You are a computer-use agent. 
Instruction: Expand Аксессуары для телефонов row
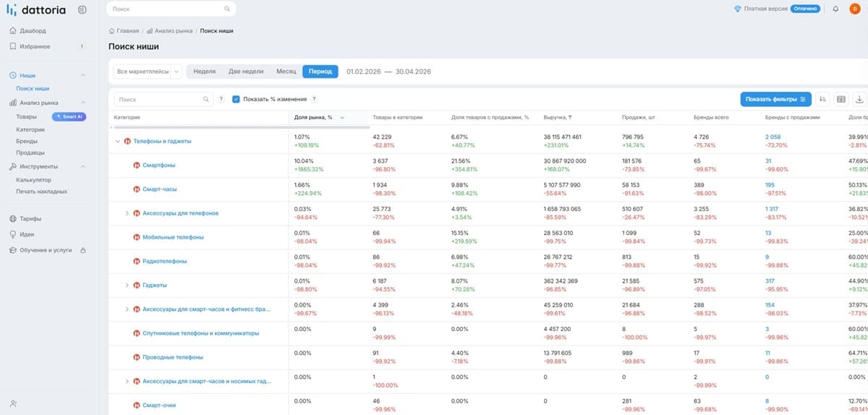tap(127, 213)
